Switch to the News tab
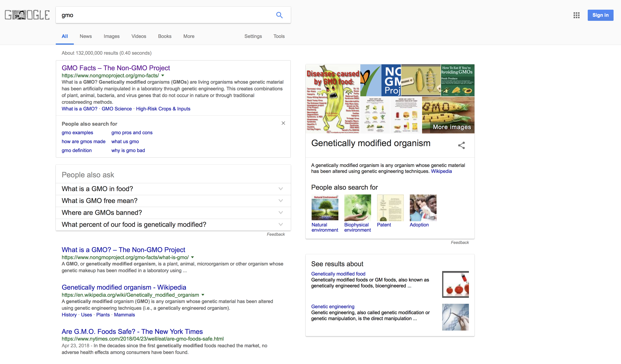 pos(86,36)
